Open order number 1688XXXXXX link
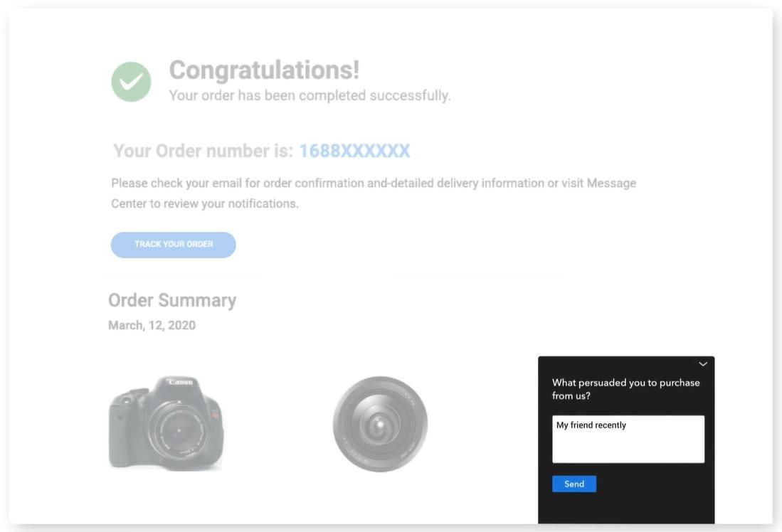 pos(354,151)
